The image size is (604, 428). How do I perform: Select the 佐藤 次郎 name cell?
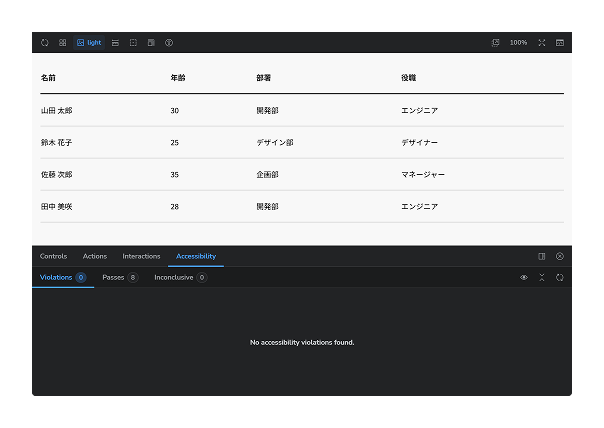pos(56,175)
